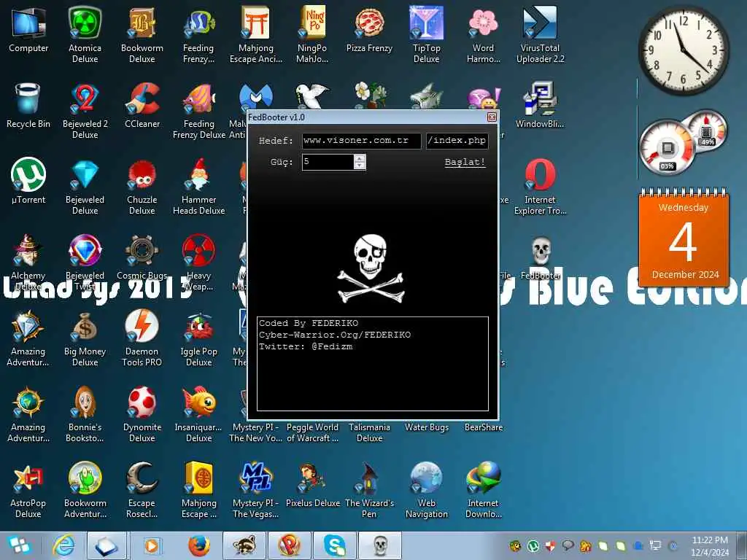Screen dimensions: 747x560
Task: Open Firefox from the taskbar
Action: pos(199,545)
